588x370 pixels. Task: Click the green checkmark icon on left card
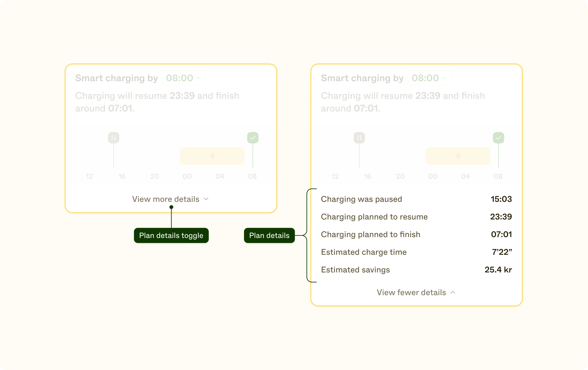[x=253, y=138]
